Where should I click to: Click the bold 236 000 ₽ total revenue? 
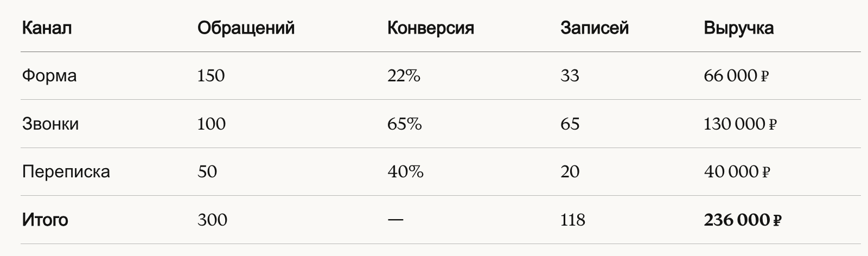(x=742, y=220)
